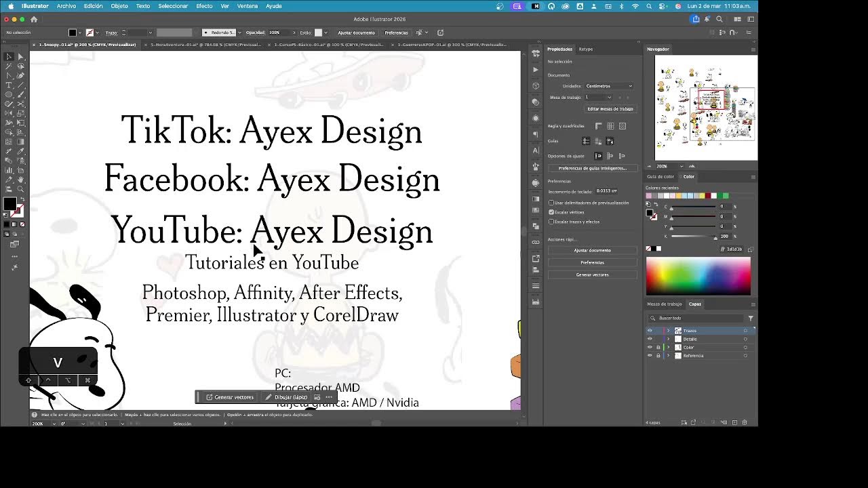Pick a color from the spectrum bar
The height and width of the screenshot is (488, 868).
[x=698, y=276]
